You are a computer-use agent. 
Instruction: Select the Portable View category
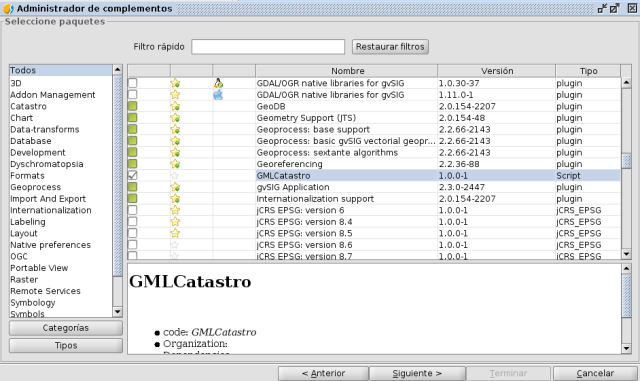pyautogui.click(x=60, y=268)
